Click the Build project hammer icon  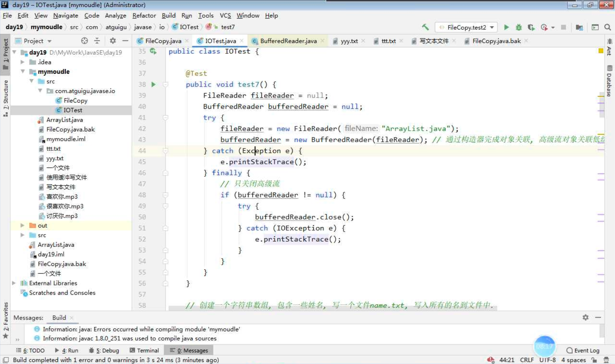425,27
